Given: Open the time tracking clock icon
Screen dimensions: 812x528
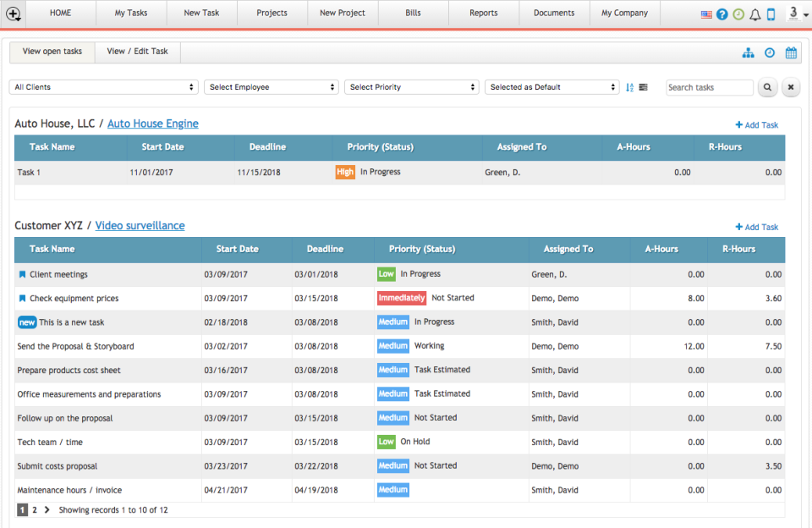Looking at the screenshot, I should [x=770, y=52].
